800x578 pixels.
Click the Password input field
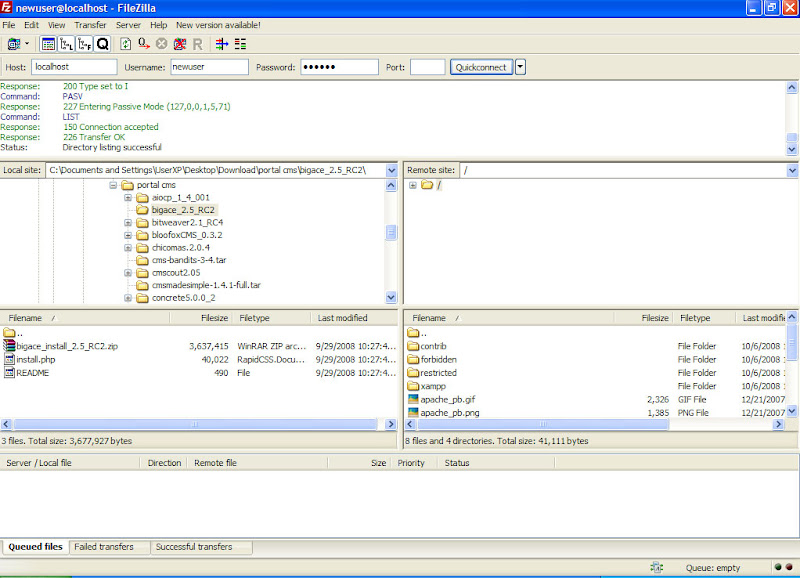[x=339, y=67]
